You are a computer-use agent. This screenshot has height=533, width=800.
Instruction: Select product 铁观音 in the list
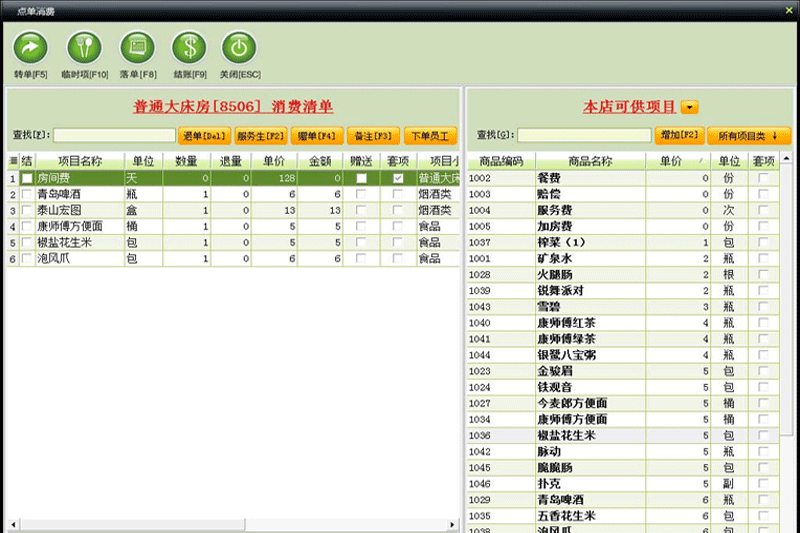click(x=623, y=387)
